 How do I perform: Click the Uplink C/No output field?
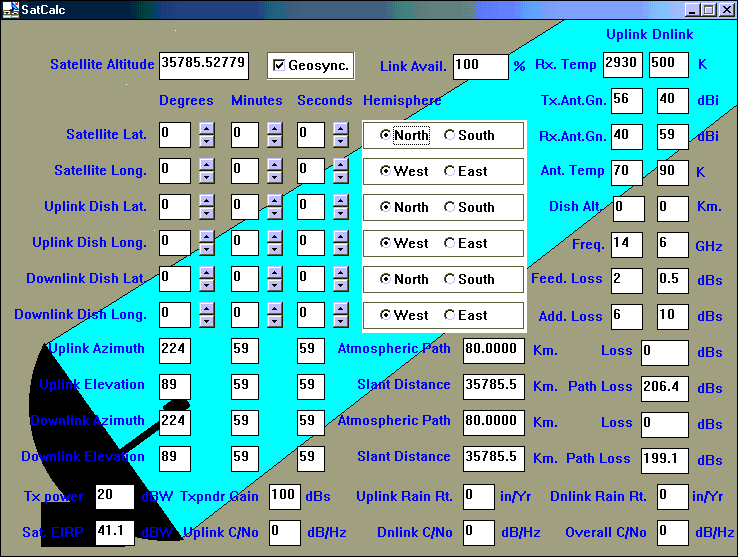tap(285, 533)
